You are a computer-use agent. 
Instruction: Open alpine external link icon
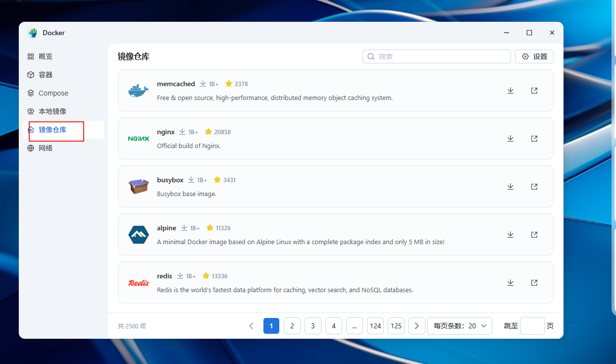tap(534, 235)
